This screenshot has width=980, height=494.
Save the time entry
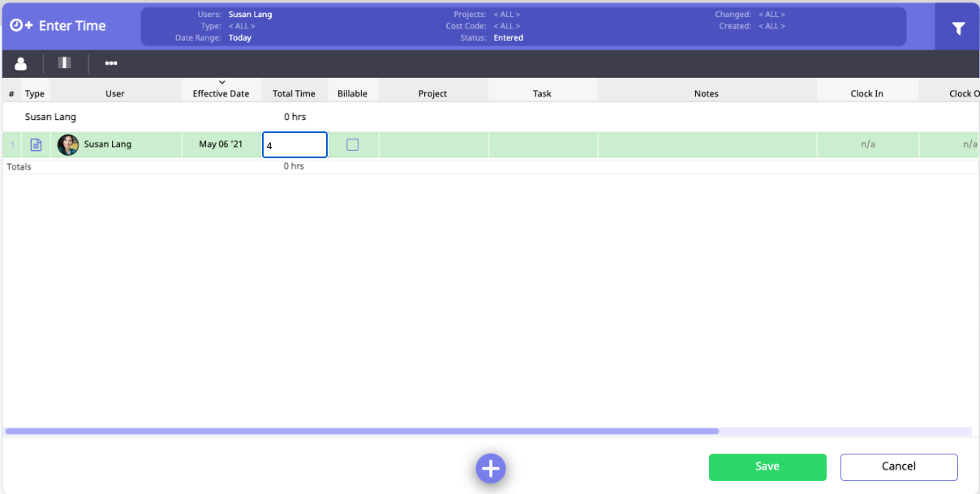click(x=767, y=467)
